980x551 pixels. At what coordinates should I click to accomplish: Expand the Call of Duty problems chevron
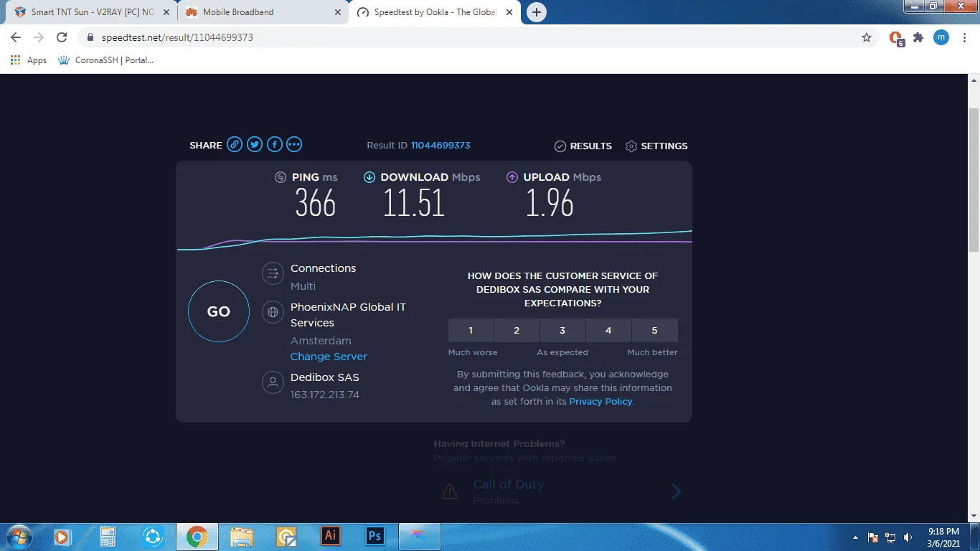coord(676,491)
